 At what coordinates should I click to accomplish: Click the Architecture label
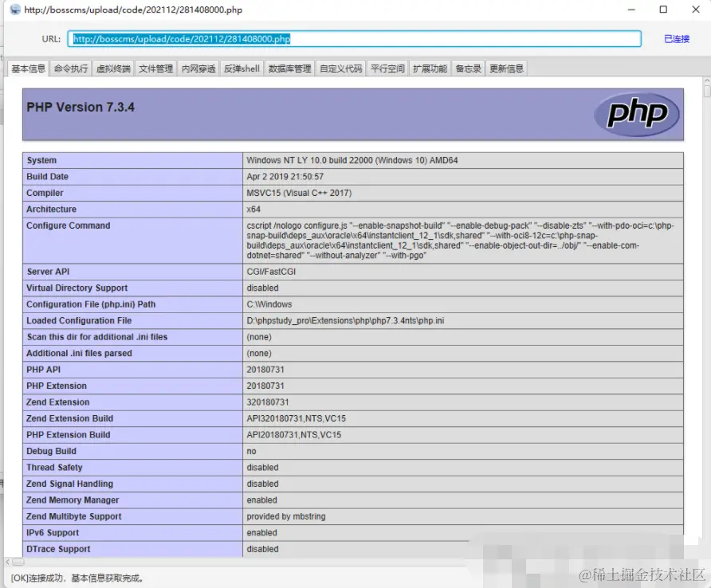[x=51, y=210]
